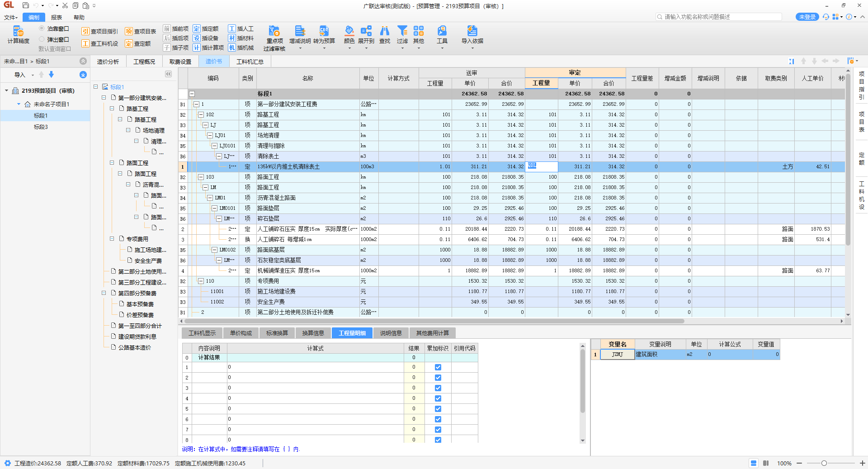
Task: Click the 展开到 expand-to icon
Action: point(366,36)
